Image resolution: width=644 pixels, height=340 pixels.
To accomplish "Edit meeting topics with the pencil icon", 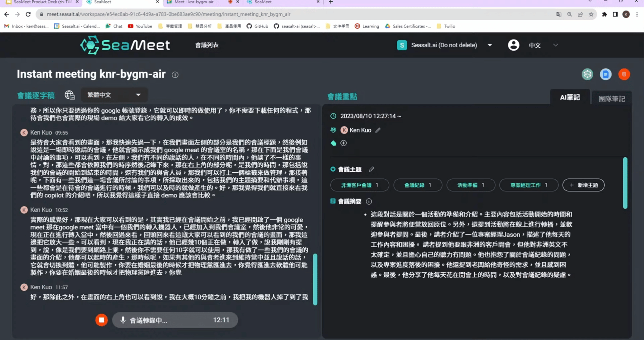I will (x=371, y=169).
